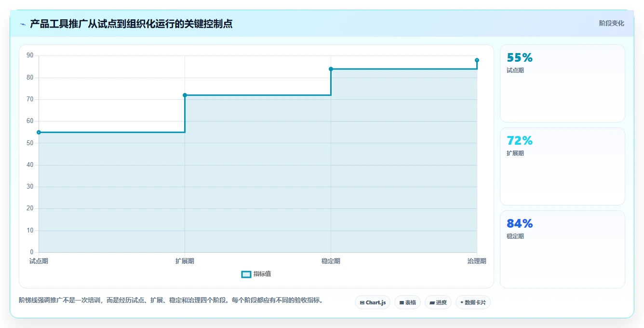
Task: Click the 稳定期 data point at 84
Action: [x=331, y=69]
